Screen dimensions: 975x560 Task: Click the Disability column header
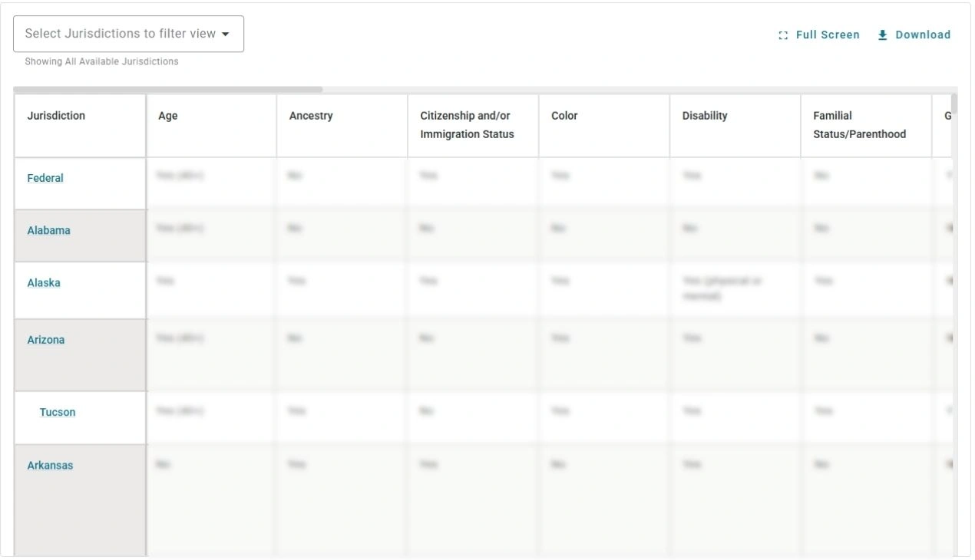click(704, 115)
